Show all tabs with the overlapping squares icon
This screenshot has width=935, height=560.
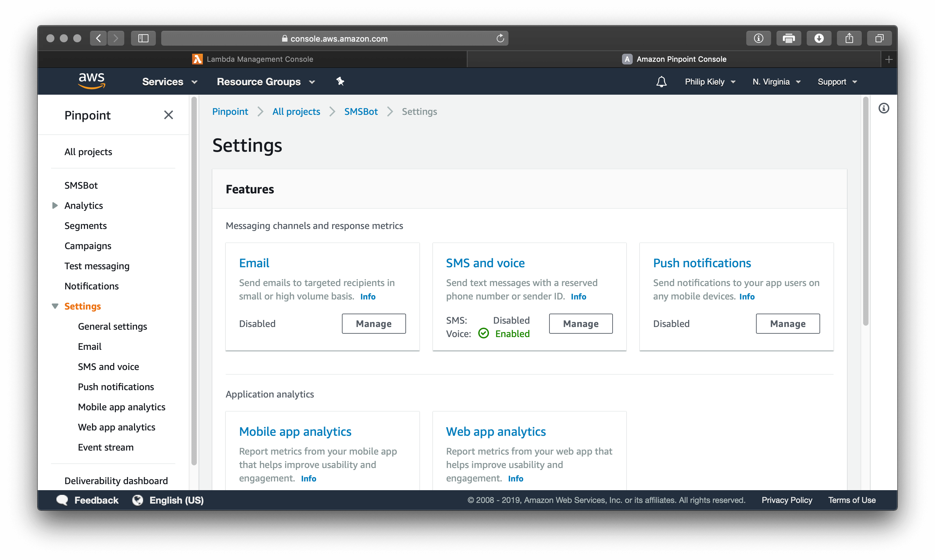point(879,38)
